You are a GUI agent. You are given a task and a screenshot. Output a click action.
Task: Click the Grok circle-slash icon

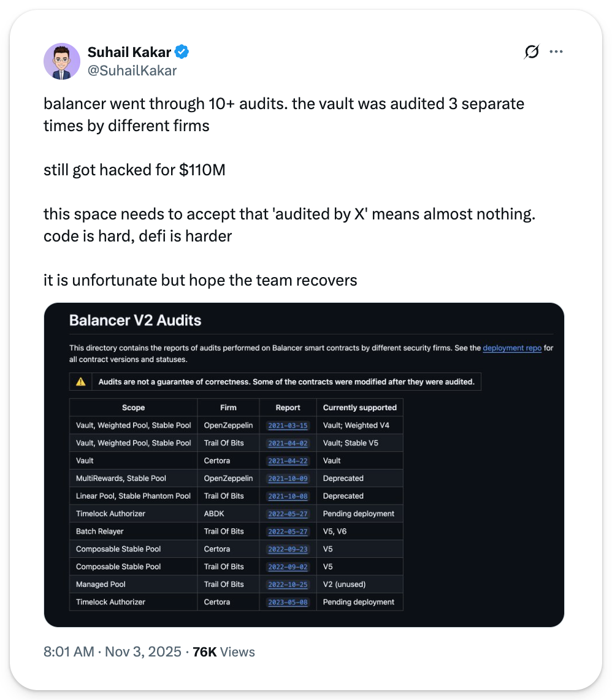tap(532, 52)
